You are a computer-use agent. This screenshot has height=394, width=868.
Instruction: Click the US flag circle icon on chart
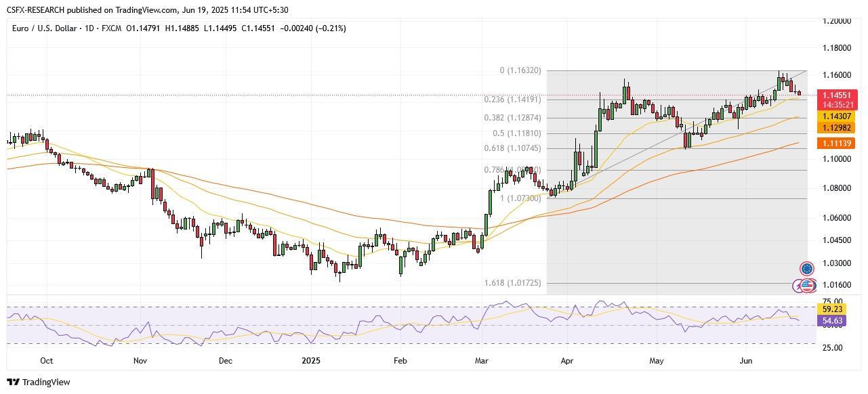click(x=807, y=285)
